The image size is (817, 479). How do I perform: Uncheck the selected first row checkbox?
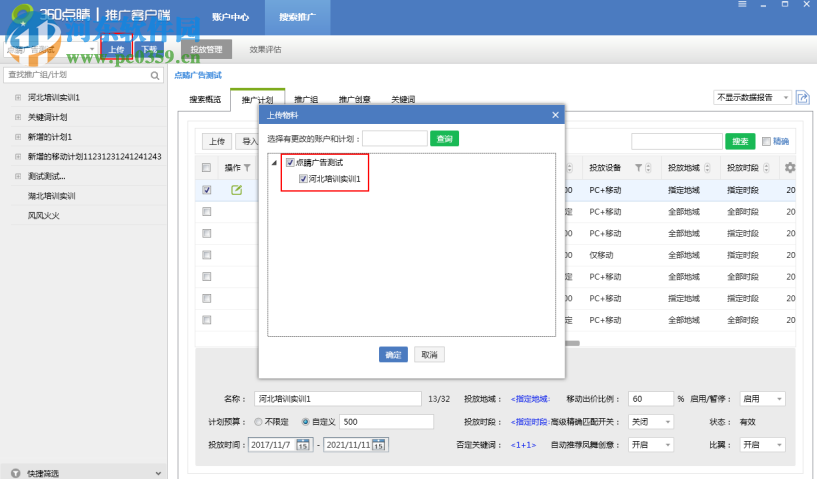click(x=206, y=190)
